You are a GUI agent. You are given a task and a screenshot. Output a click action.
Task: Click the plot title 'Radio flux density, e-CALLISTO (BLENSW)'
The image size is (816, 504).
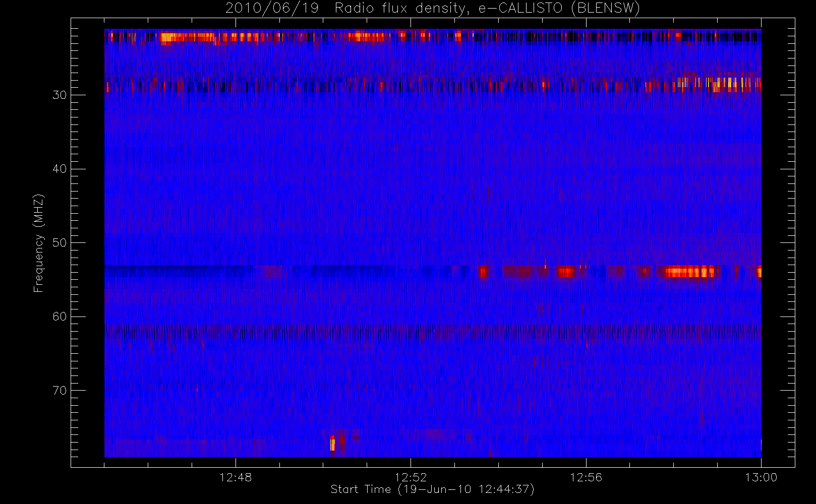[487, 9]
